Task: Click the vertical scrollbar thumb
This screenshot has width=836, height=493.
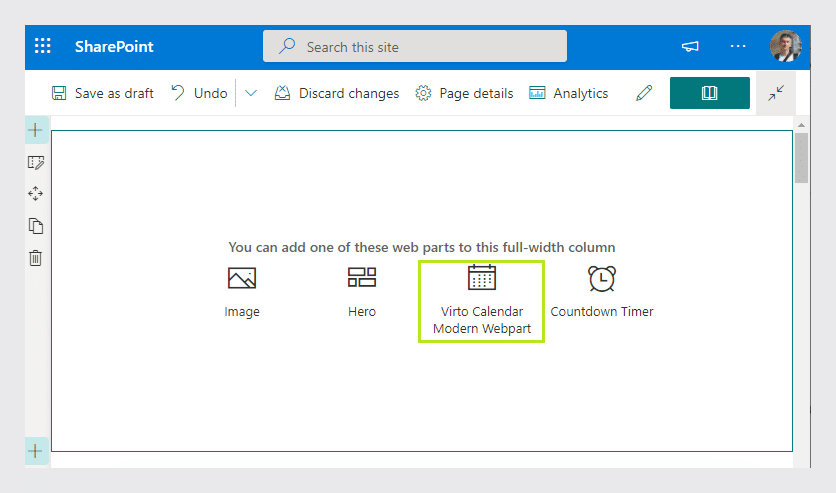Action: click(801, 158)
